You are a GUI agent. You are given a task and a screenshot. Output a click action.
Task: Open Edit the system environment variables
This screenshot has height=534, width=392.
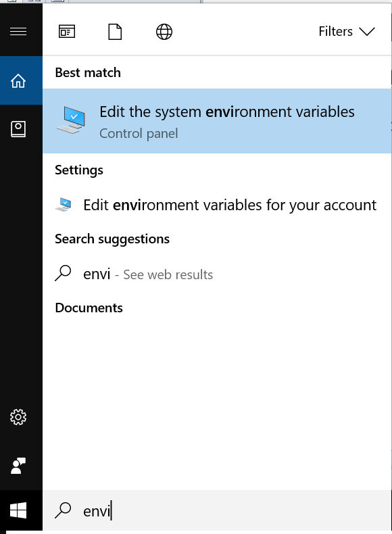(217, 121)
